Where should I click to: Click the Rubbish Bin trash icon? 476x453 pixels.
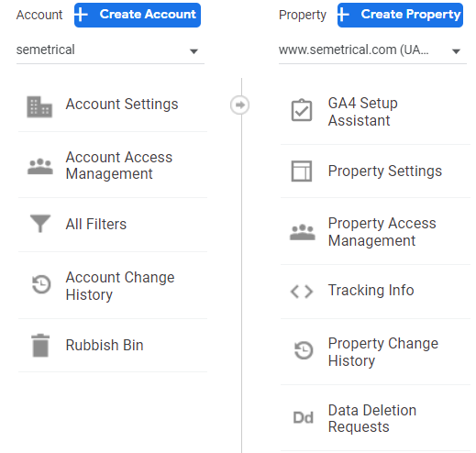coord(40,346)
